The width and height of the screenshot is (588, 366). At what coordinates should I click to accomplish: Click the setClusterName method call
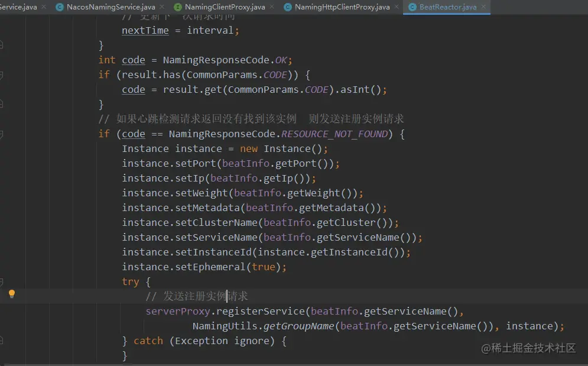216,222
